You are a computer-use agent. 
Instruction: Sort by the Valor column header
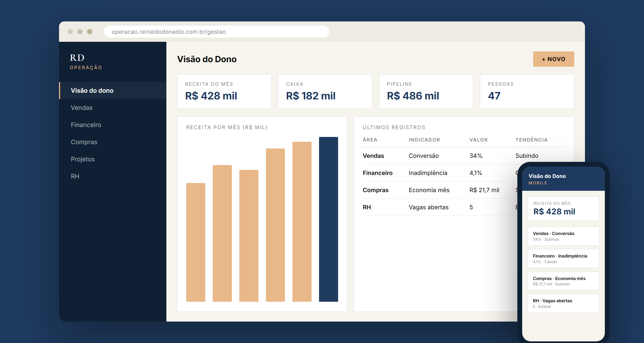coord(478,140)
